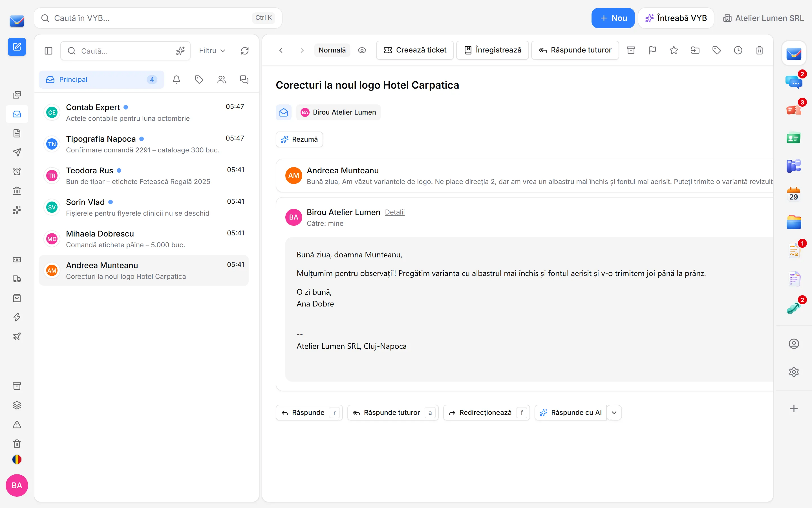Click Răspunde reply button
The height and width of the screenshot is (508, 812).
click(x=309, y=413)
